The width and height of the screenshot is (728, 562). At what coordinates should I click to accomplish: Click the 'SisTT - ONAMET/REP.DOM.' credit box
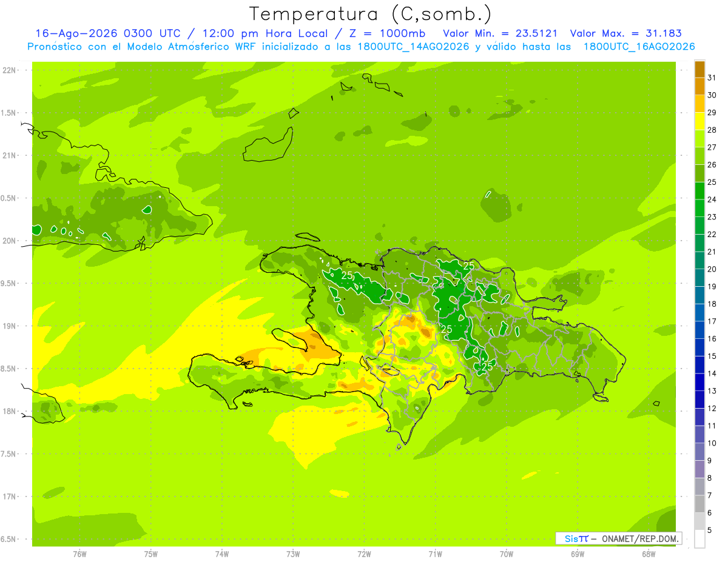pyautogui.click(x=618, y=538)
